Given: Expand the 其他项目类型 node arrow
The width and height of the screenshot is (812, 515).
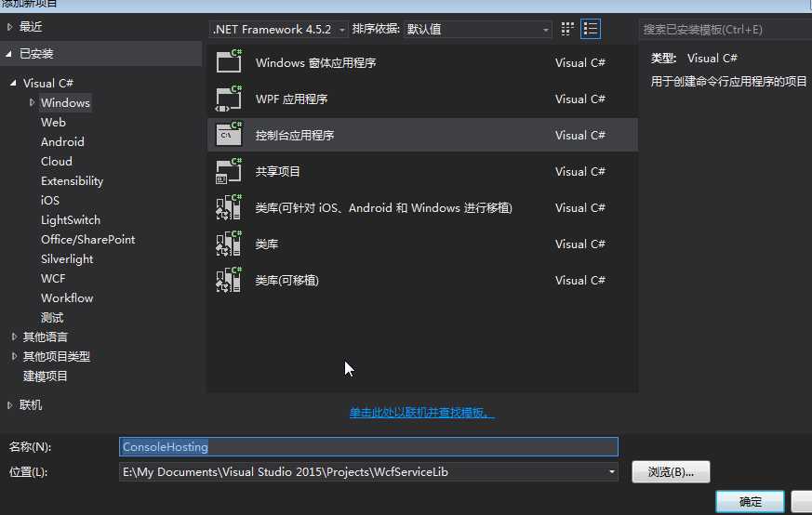Looking at the screenshot, I should pyautogui.click(x=14, y=357).
